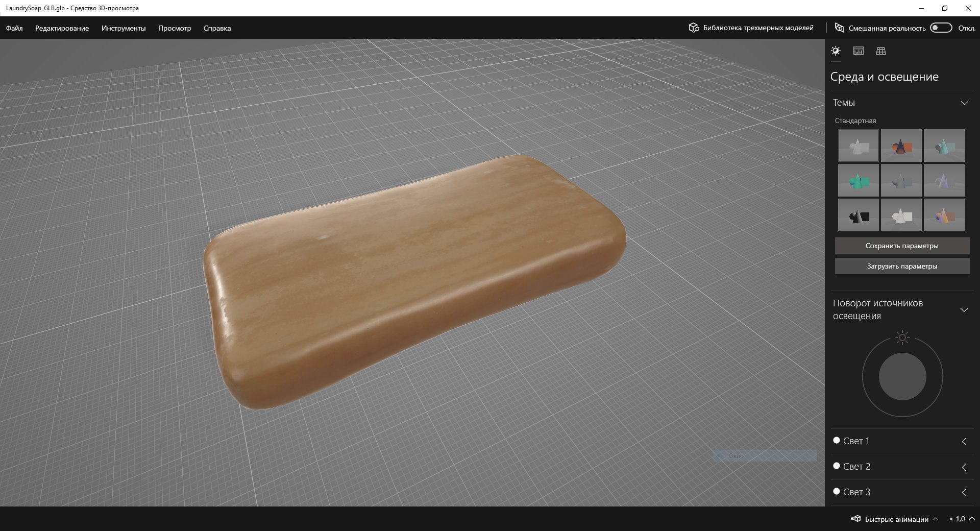
Task: Collapse the Темы section
Action: point(964,103)
